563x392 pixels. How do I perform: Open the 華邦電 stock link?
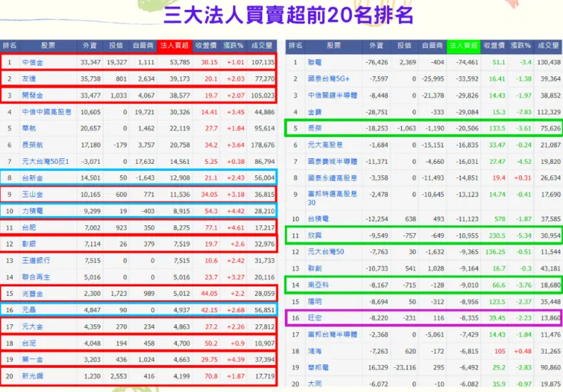pyautogui.click(x=318, y=368)
